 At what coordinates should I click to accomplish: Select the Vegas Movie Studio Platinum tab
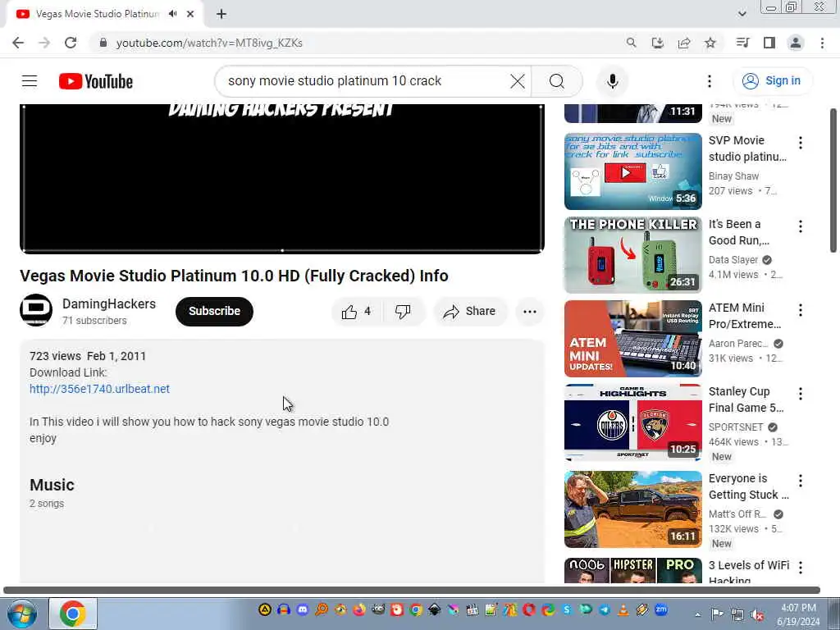click(97, 14)
